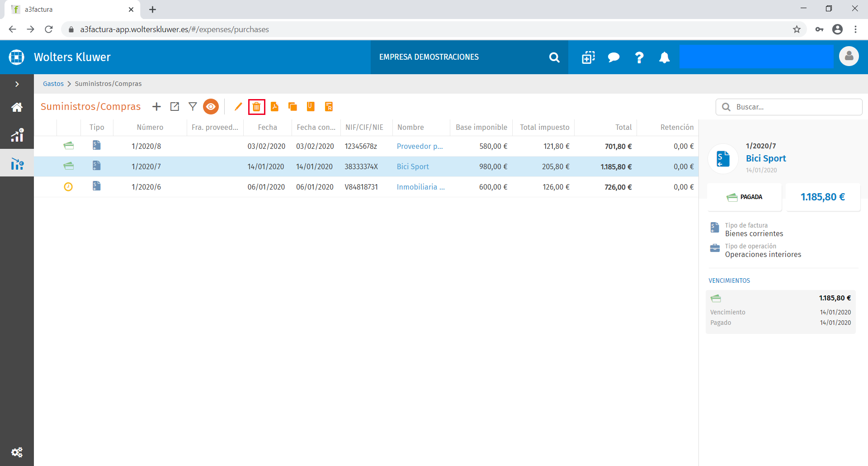Click the add-document icon in the header
The image size is (868, 466).
(588, 57)
